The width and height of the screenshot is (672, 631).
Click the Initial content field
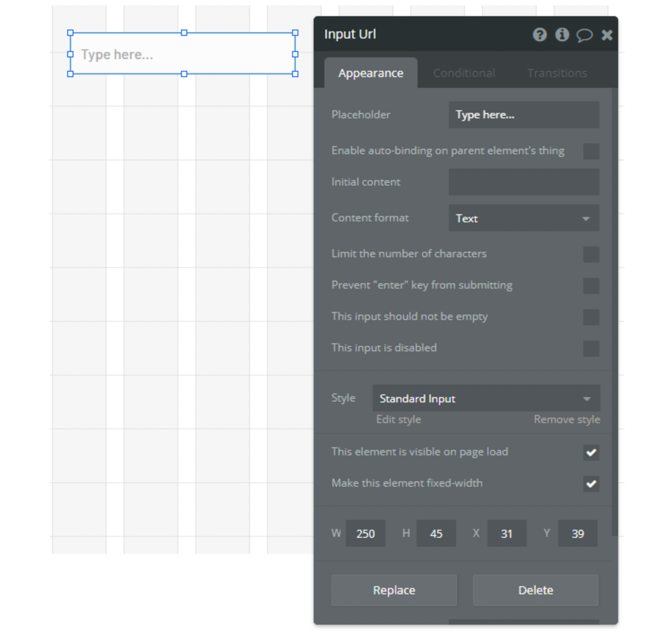[x=524, y=182]
